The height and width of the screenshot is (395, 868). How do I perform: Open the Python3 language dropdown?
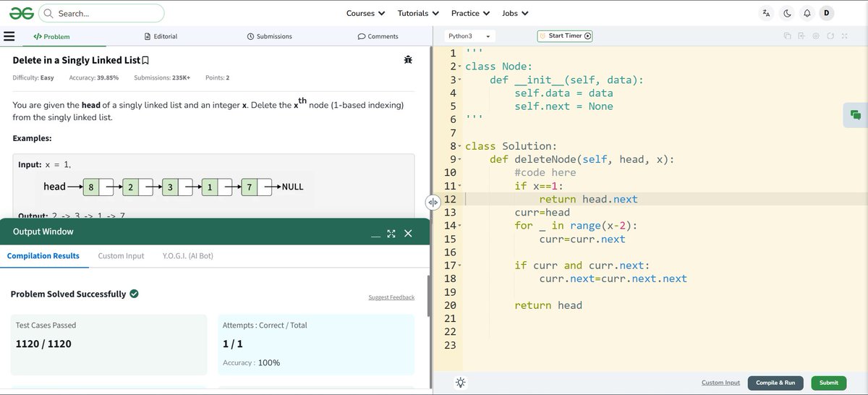tap(470, 35)
